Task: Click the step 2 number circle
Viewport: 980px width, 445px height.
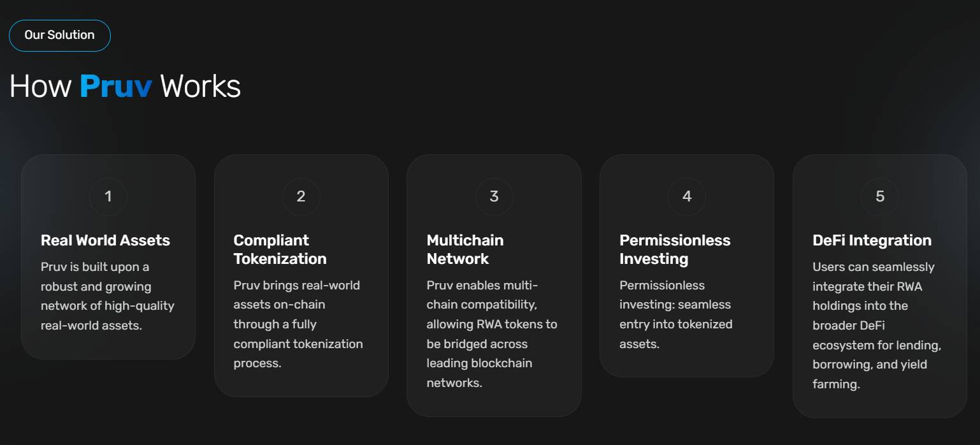Action: [x=301, y=196]
